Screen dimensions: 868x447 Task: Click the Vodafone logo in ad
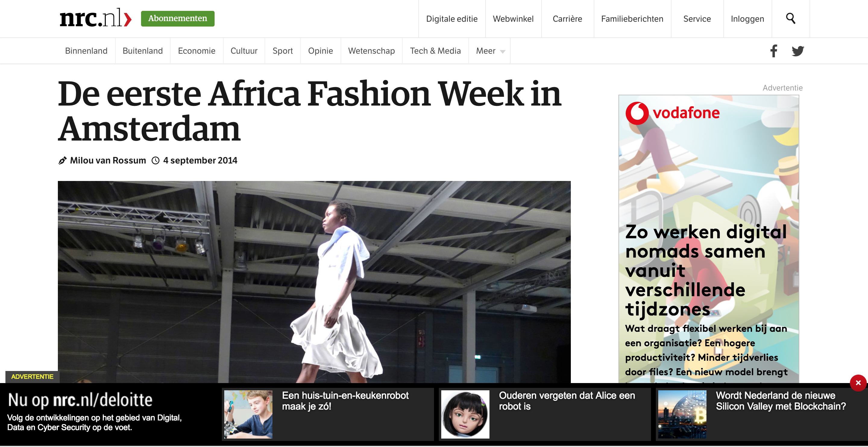coord(672,113)
